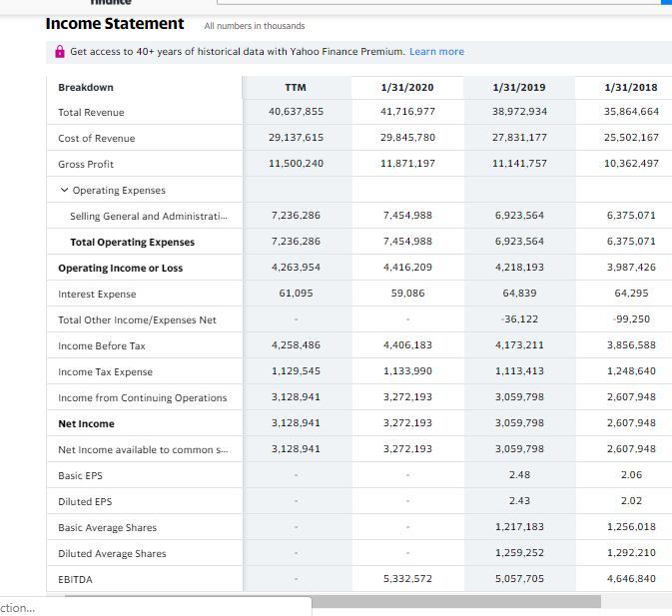Click TTM Total Revenue value 40,637,855
Viewport: 672px width, 616px height.
pos(296,112)
